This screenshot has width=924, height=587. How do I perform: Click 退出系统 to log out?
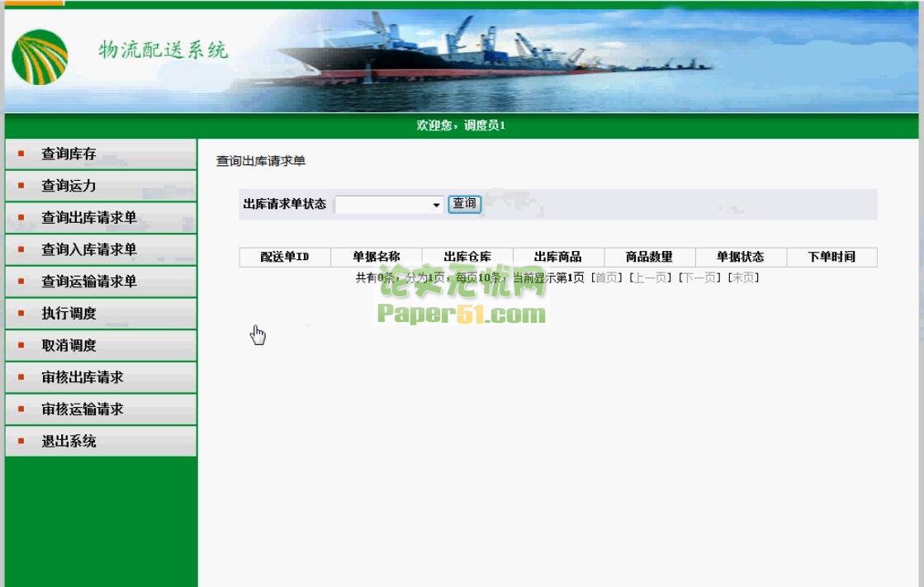click(69, 442)
